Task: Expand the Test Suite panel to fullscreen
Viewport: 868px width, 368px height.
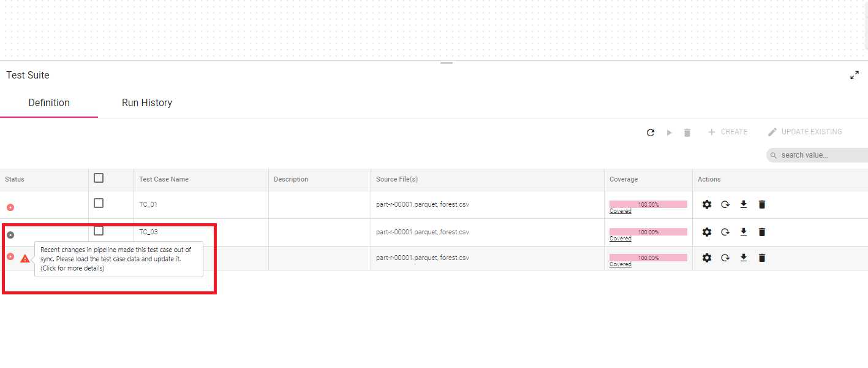Action: (855, 75)
